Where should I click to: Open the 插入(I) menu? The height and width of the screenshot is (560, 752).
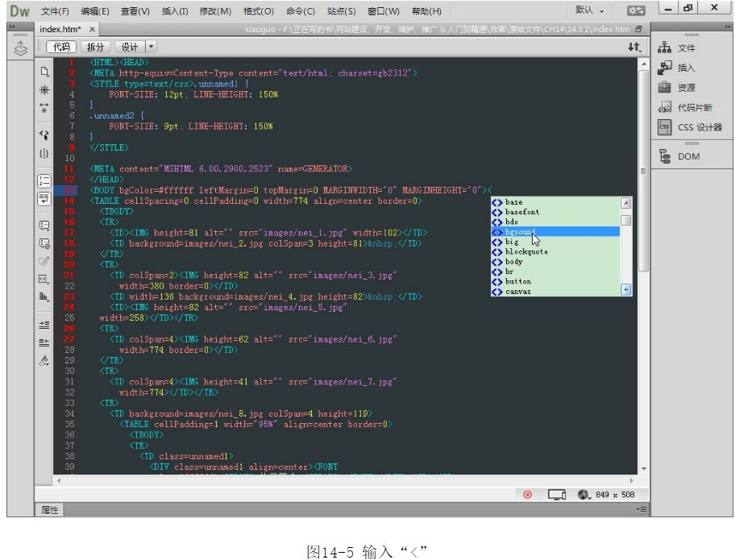(174, 11)
